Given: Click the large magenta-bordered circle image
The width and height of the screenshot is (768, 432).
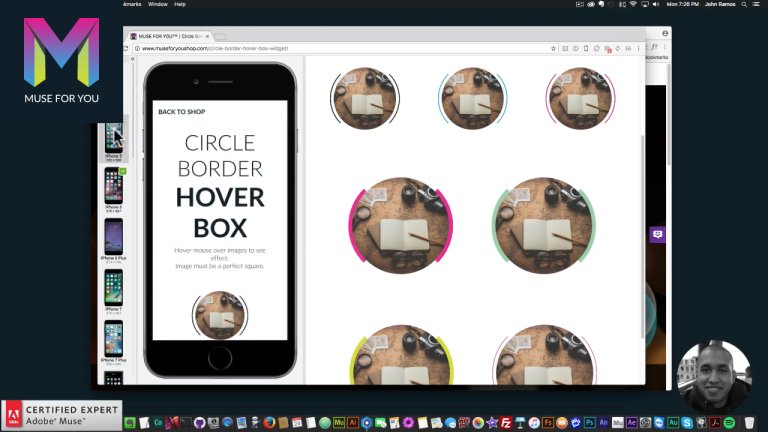Looking at the screenshot, I should [401, 225].
